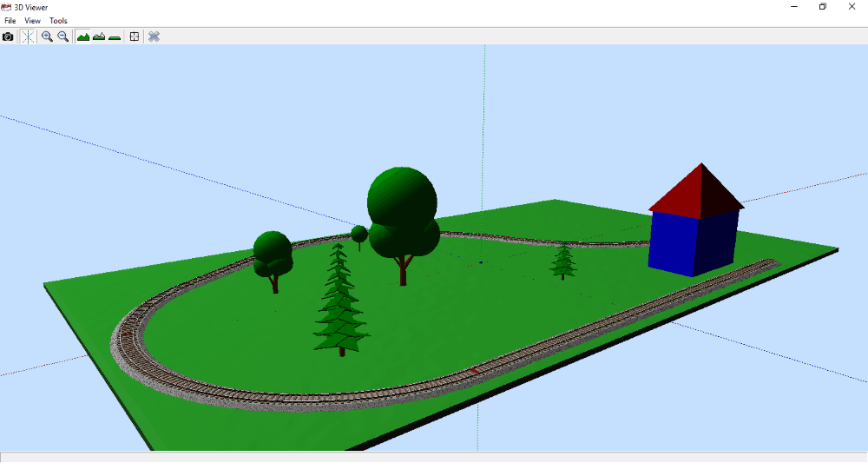The height and width of the screenshot is (463, 868).
Task: Click the blue house with red roof
Action: pos(695,221)
